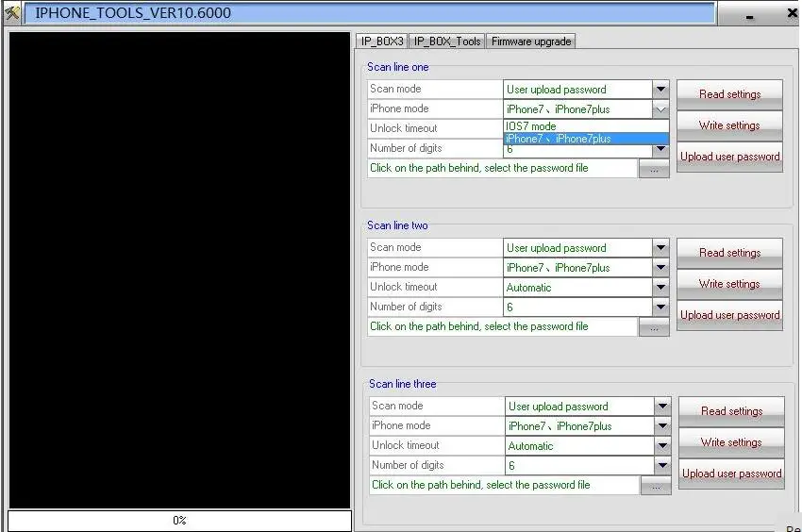Open the IP_BOX_Tools tab
This screenshot has width=802, height=532.
click(x=447, y=42)
